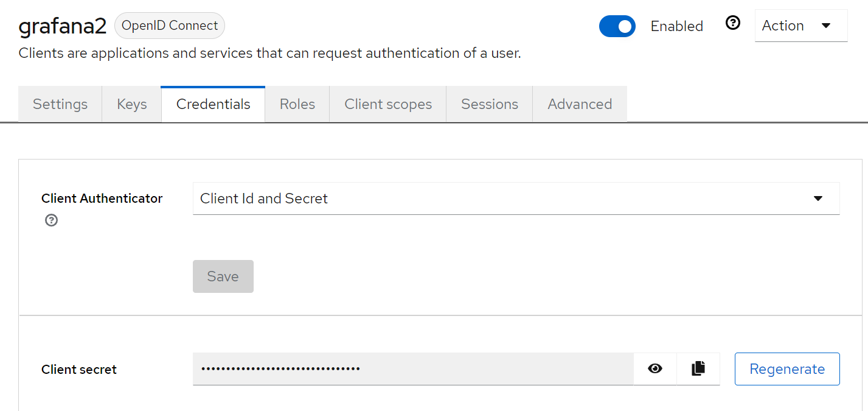This screenshot has height=411, width=868.
Task: Click the Client secret label
Action: click(79, 370)
